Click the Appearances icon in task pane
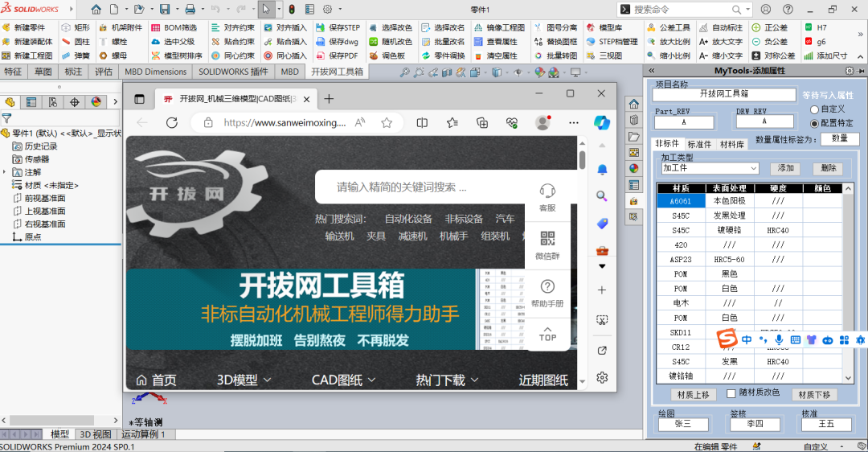The image size is (868, 452). tap(634, 168)
